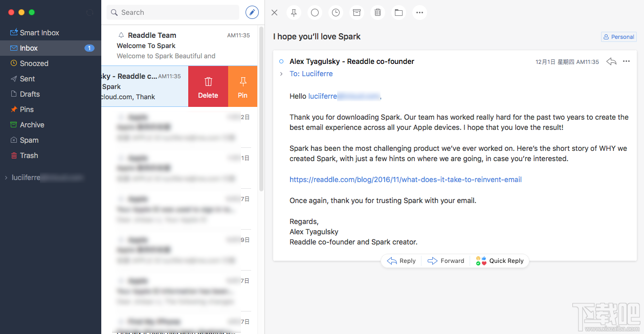Close the open email with X icon
Viewport: 644px width, 334px height.
[x=274, y=13]
